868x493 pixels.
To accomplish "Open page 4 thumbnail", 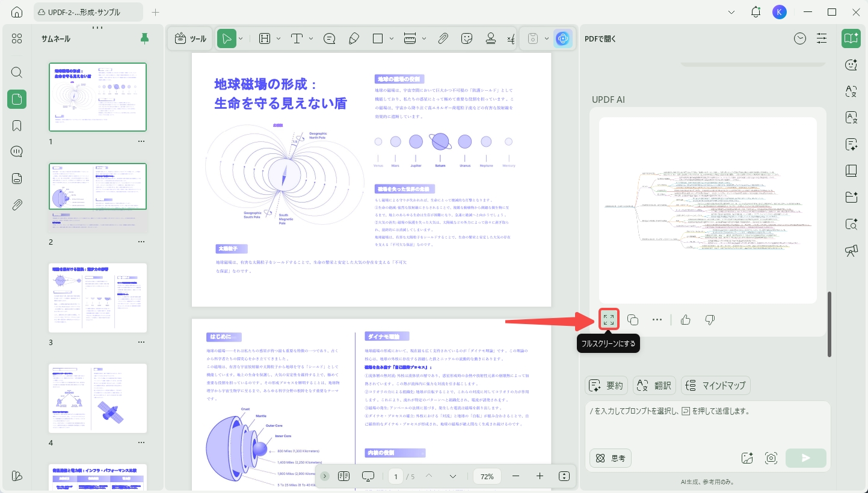I will 98,398.
